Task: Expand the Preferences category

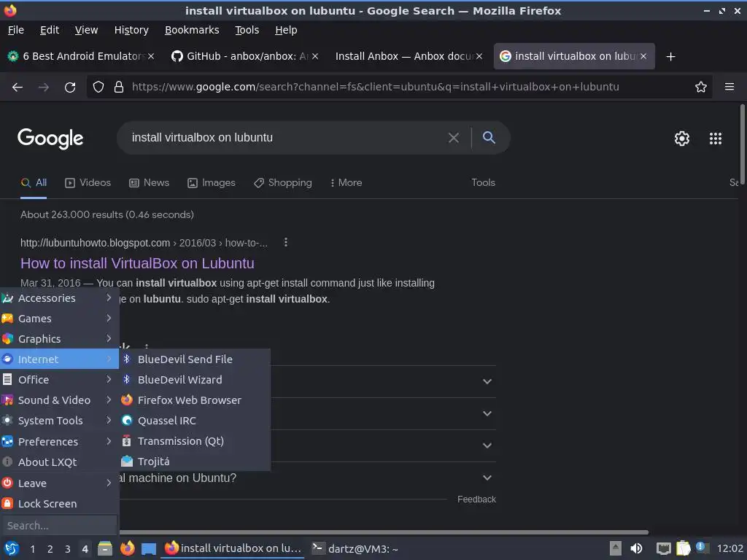Action: (x=59, y=441)
